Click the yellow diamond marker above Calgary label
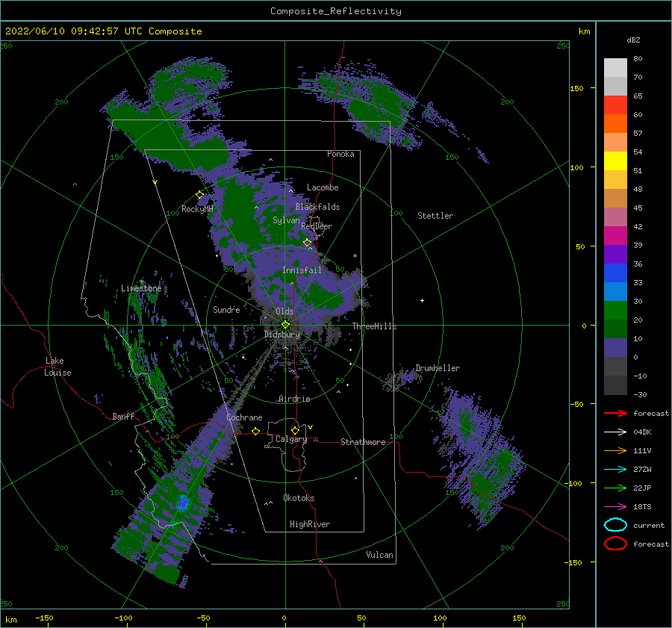 295,430
